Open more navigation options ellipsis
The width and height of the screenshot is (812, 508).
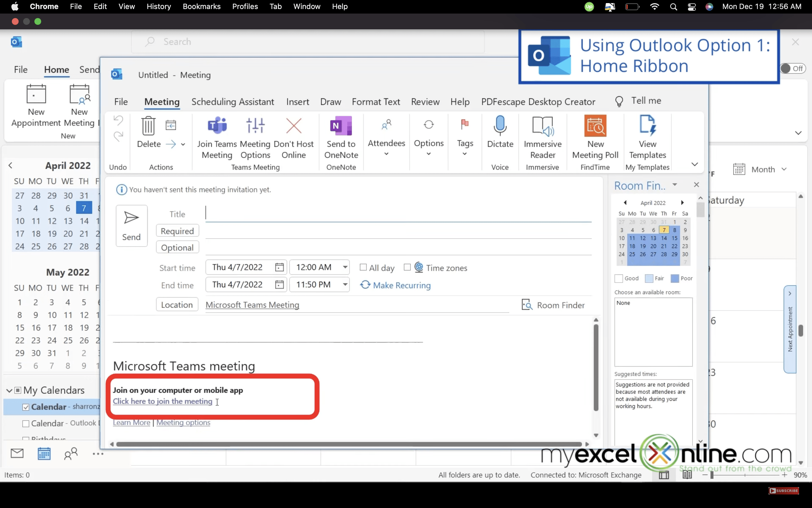[98, 454]
